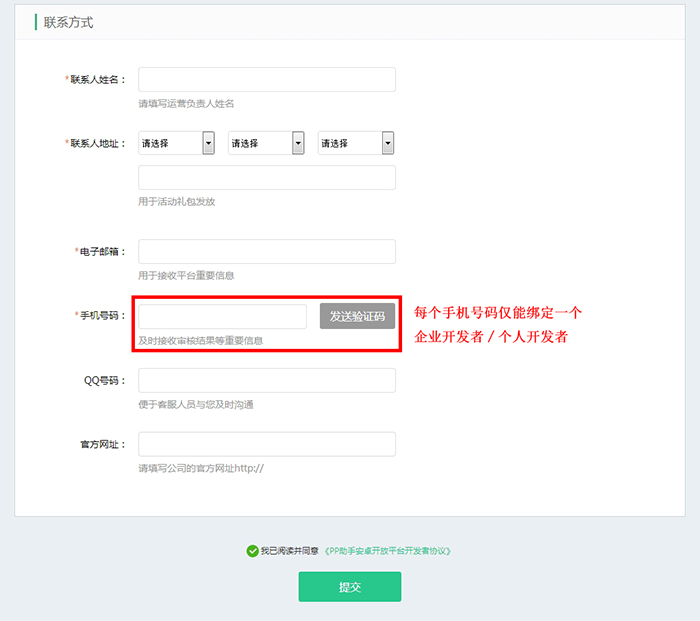The image size is (700, 621).
Task: Click the 手机号码 field label
Action: pyautogui.click(x=102, y=316)
